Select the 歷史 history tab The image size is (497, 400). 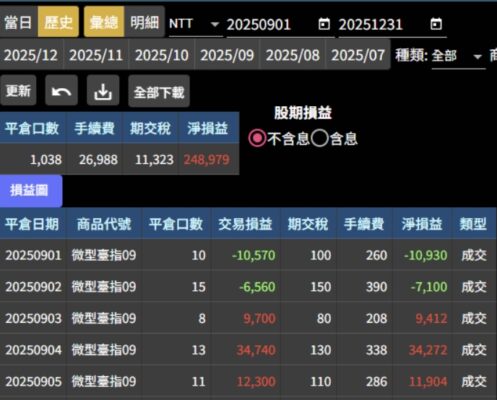tap(58, 22)
